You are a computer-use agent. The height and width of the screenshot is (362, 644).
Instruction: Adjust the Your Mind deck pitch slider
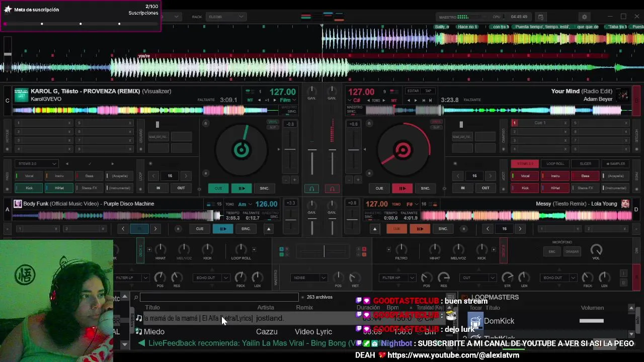354,149
